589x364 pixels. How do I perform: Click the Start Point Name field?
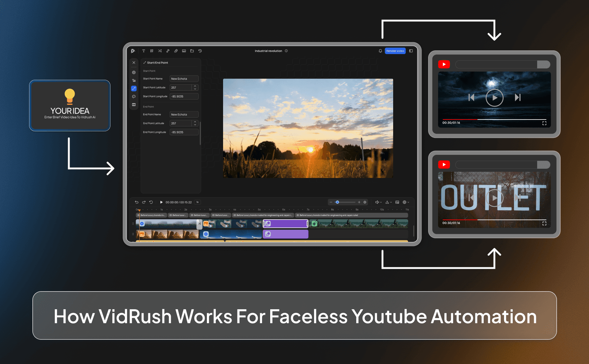(x=184, y=79)
